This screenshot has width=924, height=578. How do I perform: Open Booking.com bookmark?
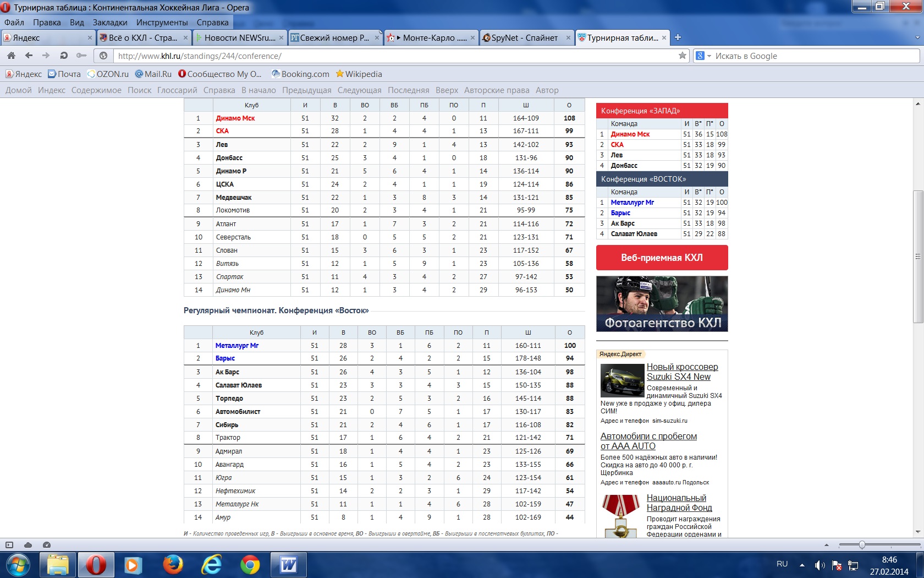(x=300, y=74)
